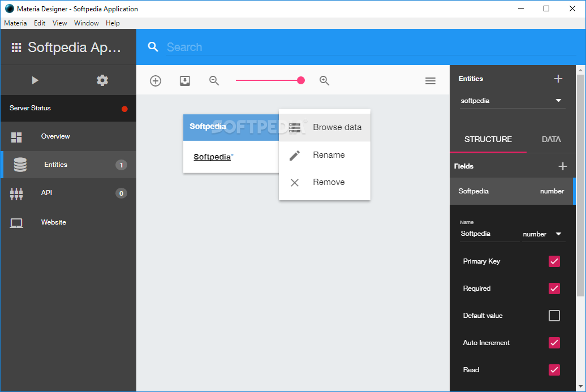Choose Rename from context menu
Image resolution: width=586 pixels, height=392 pixels.
pos(325,155)
